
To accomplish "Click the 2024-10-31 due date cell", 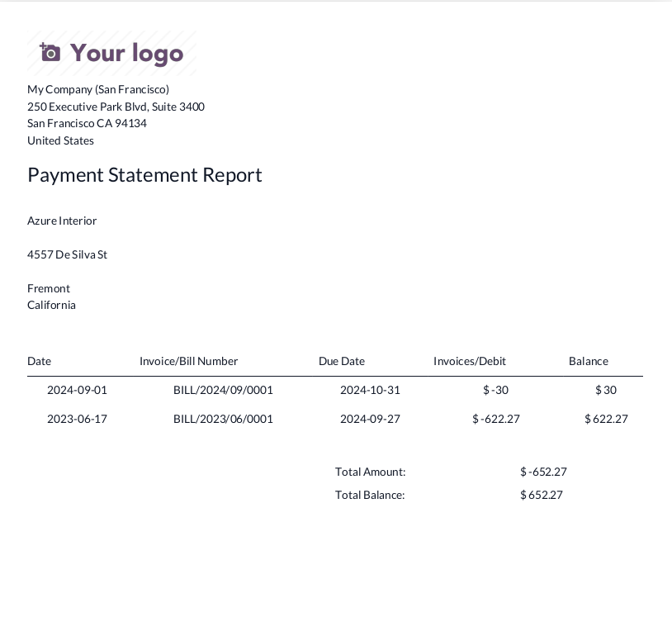I will click(370, 390).
